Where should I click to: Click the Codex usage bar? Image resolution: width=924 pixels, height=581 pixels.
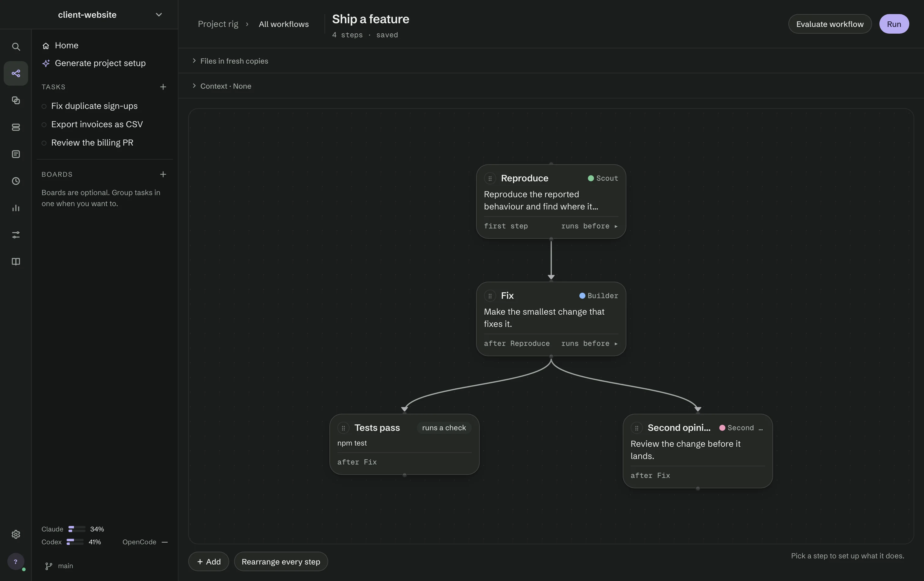pos(75,542)
